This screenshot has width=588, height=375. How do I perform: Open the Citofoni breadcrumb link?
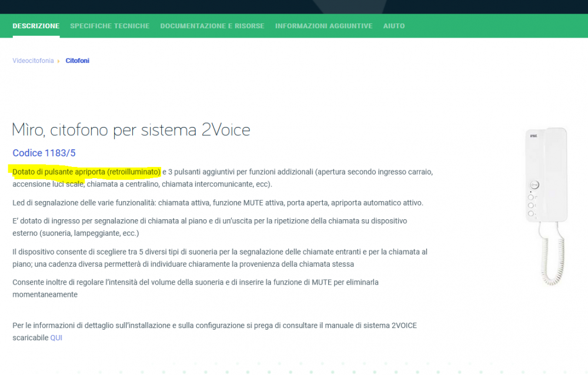coord(77,61)
